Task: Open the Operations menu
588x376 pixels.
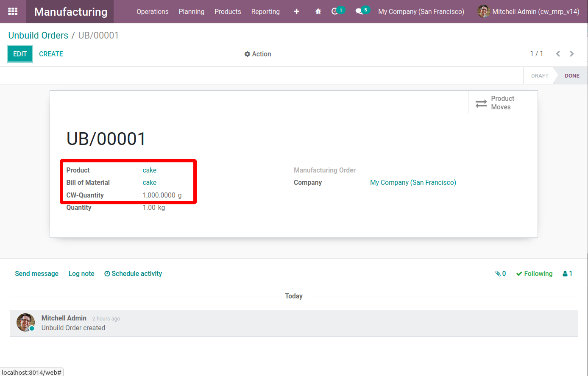Action: pos(153,11)
